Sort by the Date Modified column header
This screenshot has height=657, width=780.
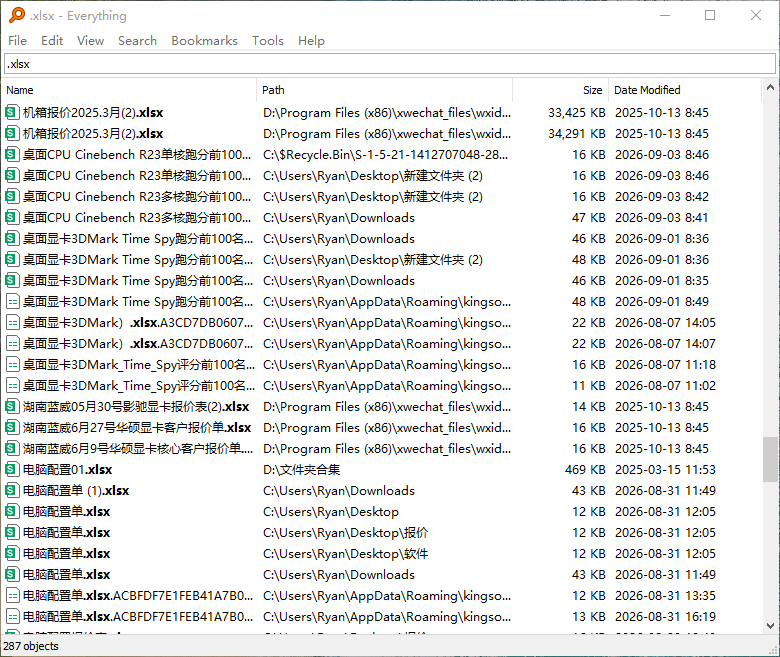684,90
